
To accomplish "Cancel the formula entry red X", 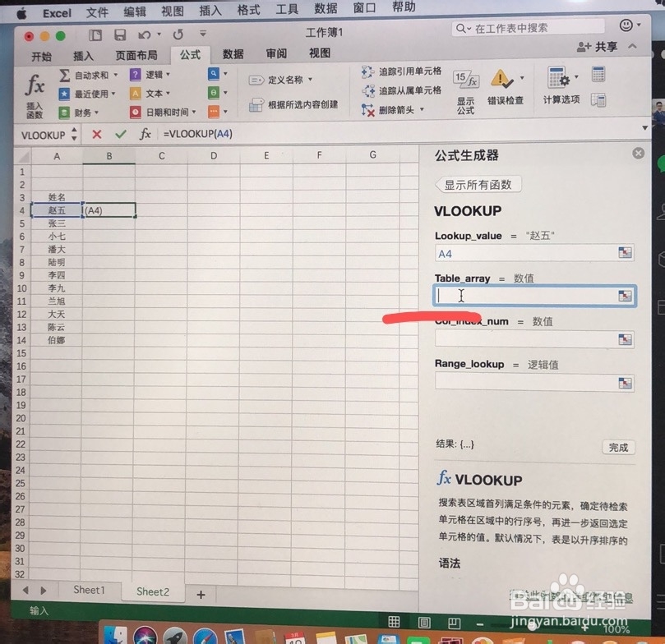I will [x=97, y=135].
